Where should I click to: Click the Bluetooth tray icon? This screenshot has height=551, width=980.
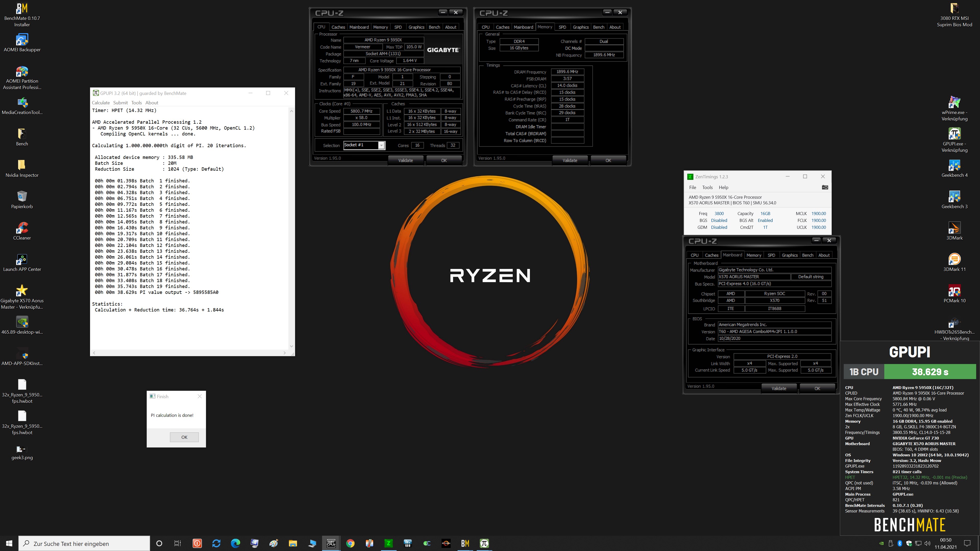(900, 543)
